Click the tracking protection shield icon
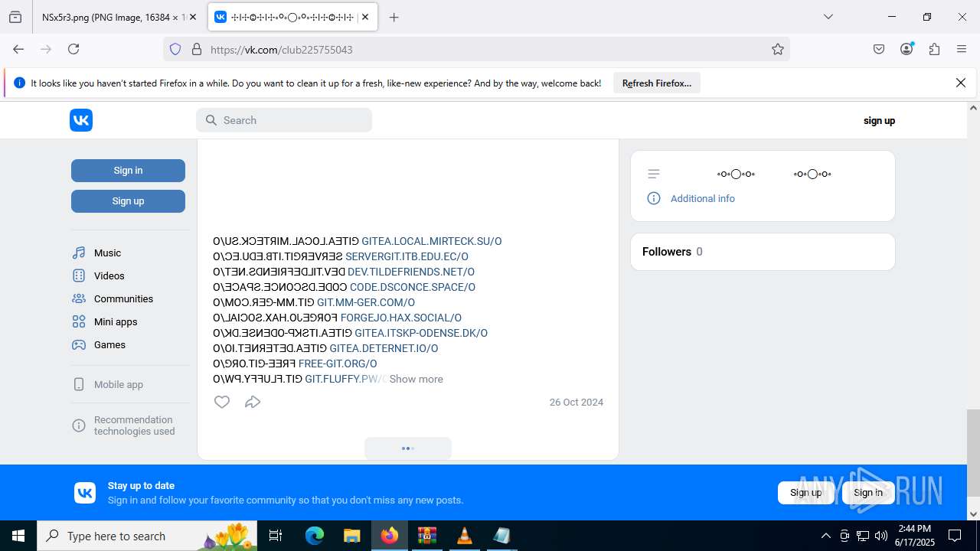Viewport: 980px width, 551px height. 175,49
